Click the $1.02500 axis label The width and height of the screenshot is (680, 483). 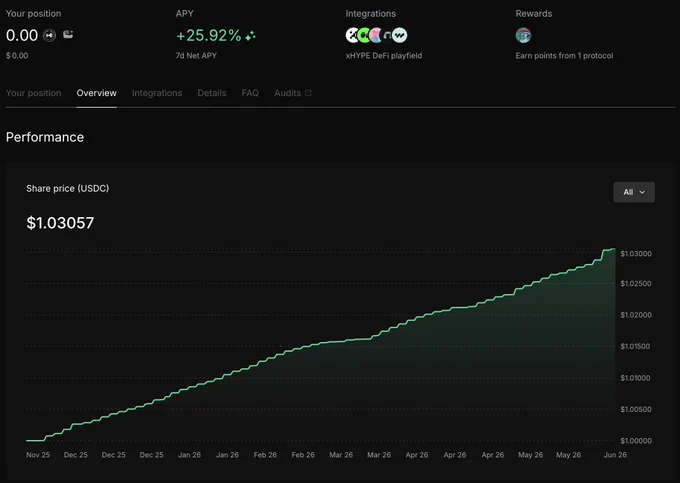[x=636, y=284]
